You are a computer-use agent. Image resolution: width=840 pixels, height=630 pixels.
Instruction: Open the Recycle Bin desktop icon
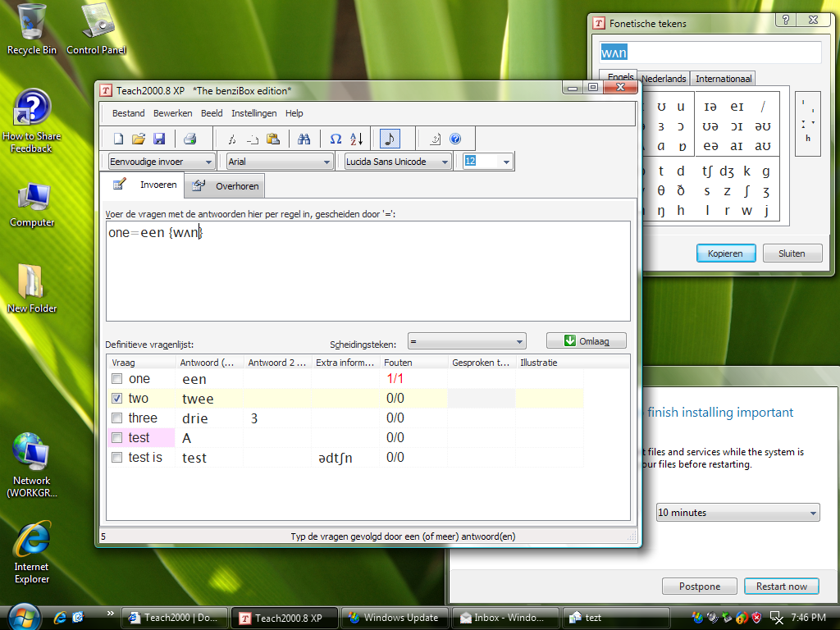point(32,30)
